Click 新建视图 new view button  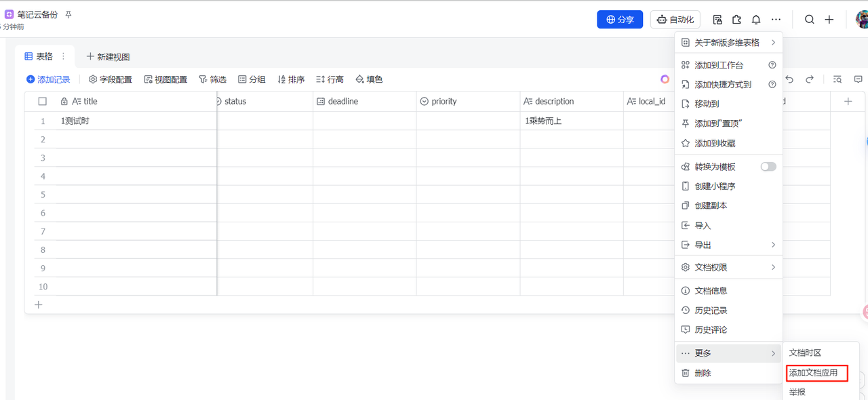[108, 56]
